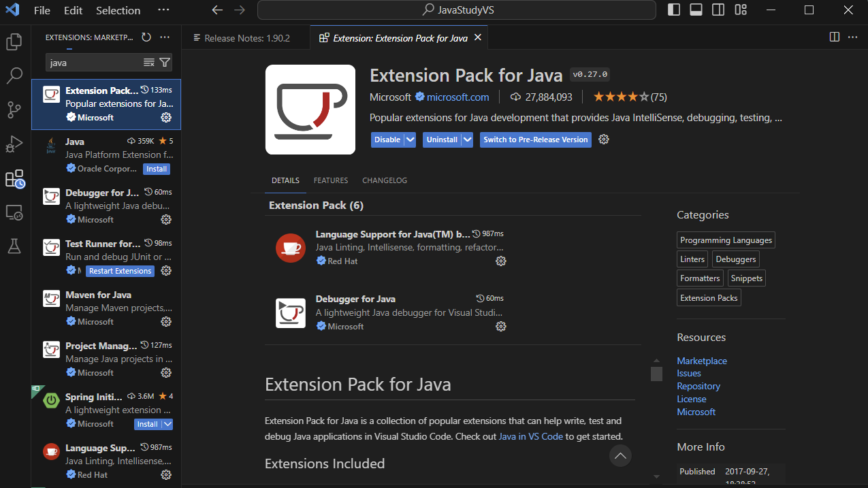868x488 pixels.
Task: Open the Edit menu
Action: tap(73, 10)
